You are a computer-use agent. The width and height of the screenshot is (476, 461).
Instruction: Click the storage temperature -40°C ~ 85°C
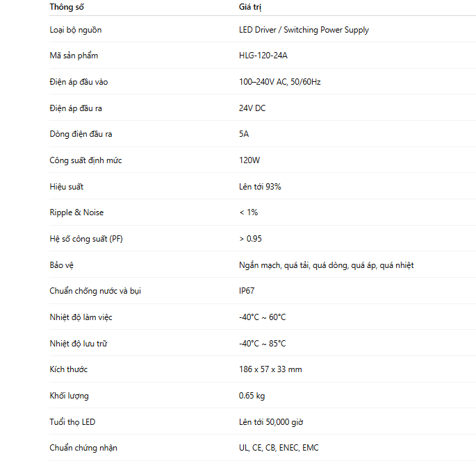pos(262,344)
